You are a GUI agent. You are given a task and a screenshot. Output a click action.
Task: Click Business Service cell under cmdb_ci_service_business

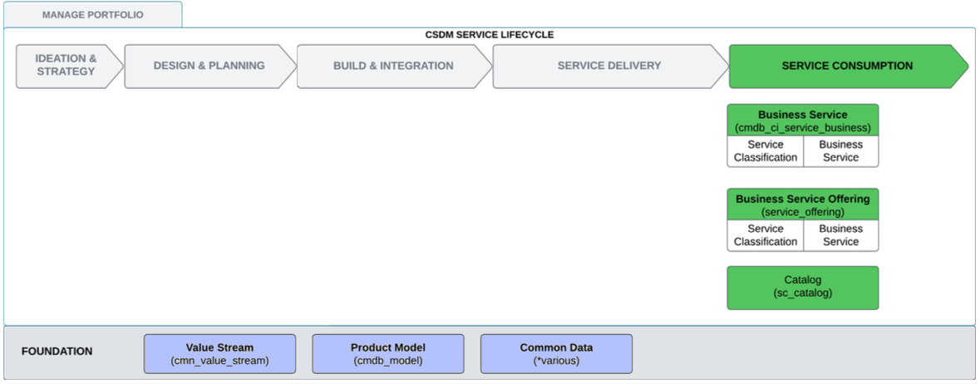(x=840, y=150)
